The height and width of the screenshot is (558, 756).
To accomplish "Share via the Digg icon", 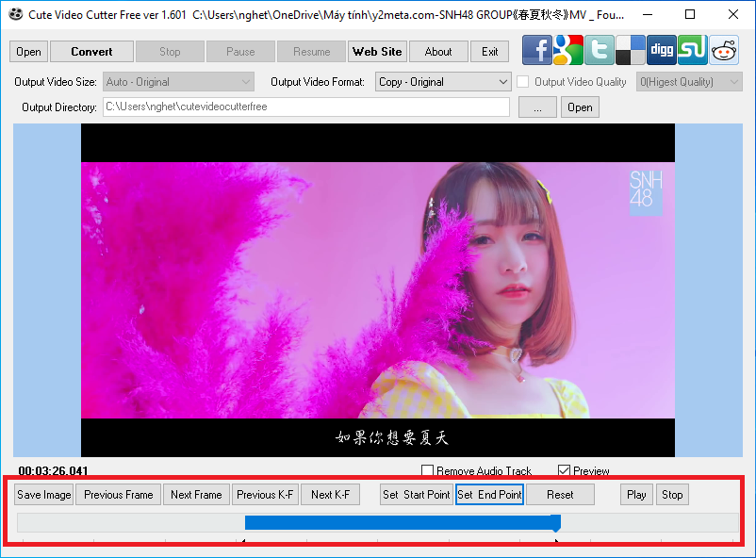I will point(662,50).
